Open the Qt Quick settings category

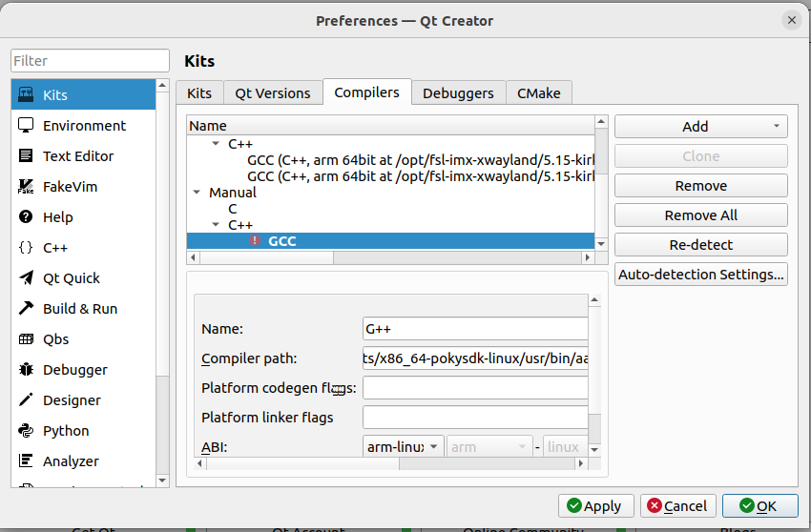pos(71,278)
